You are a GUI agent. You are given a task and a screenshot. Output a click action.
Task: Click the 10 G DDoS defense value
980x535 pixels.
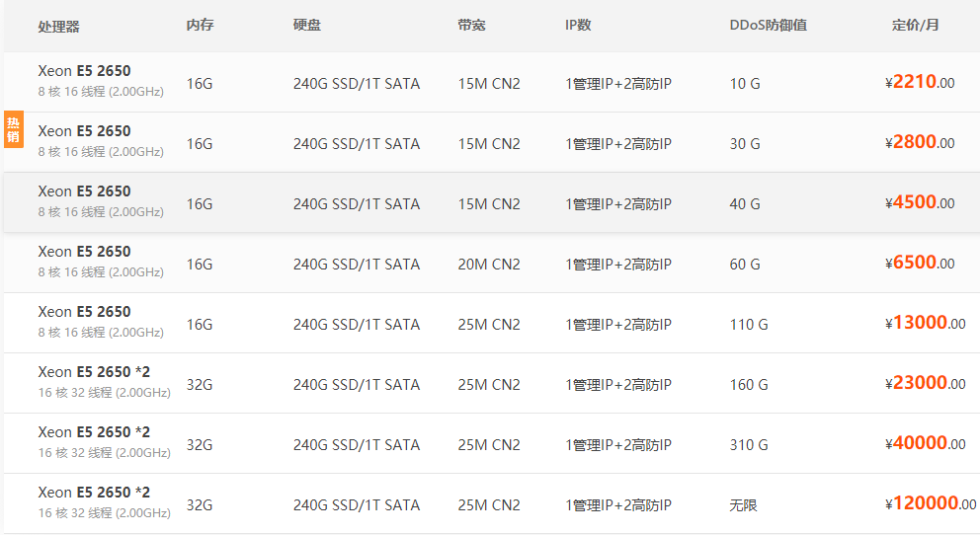point(745,84)
